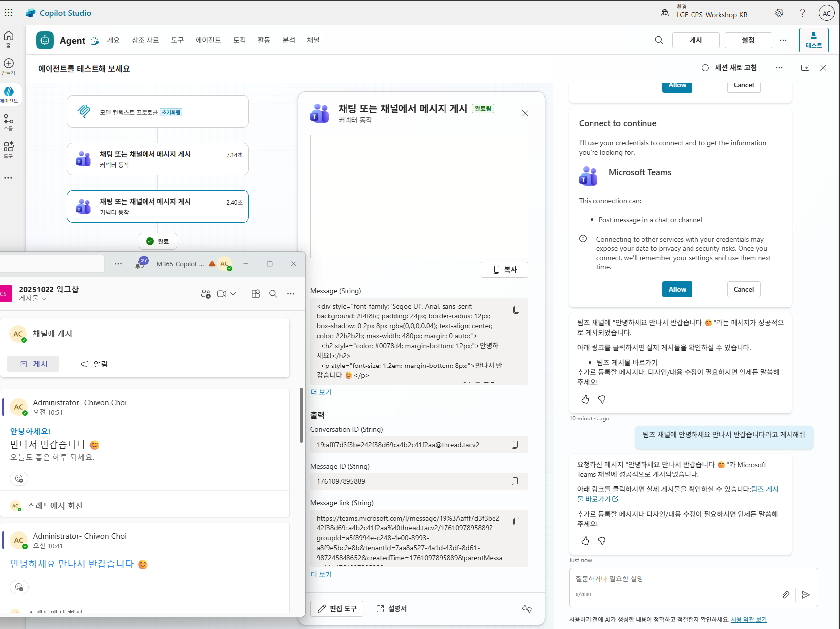
Task: Open the app launcher grid icon
Action: [9, 13]
